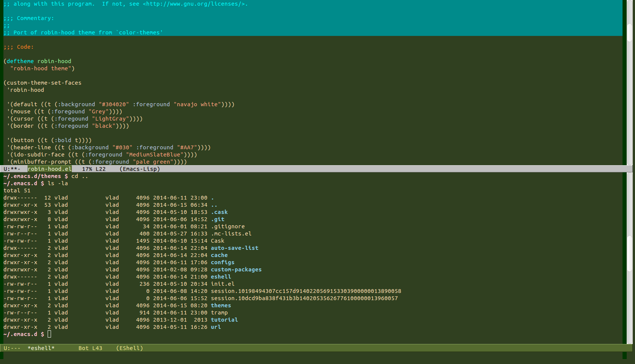Click the .cask directory entry
The image size is (635, 364).
pyautogui.click(x=219, y=212)
